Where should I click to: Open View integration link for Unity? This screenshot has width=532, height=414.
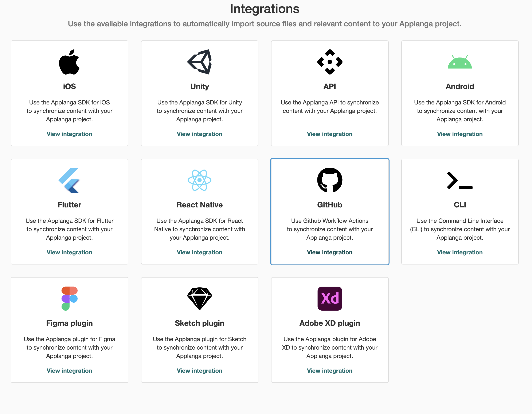199,134
